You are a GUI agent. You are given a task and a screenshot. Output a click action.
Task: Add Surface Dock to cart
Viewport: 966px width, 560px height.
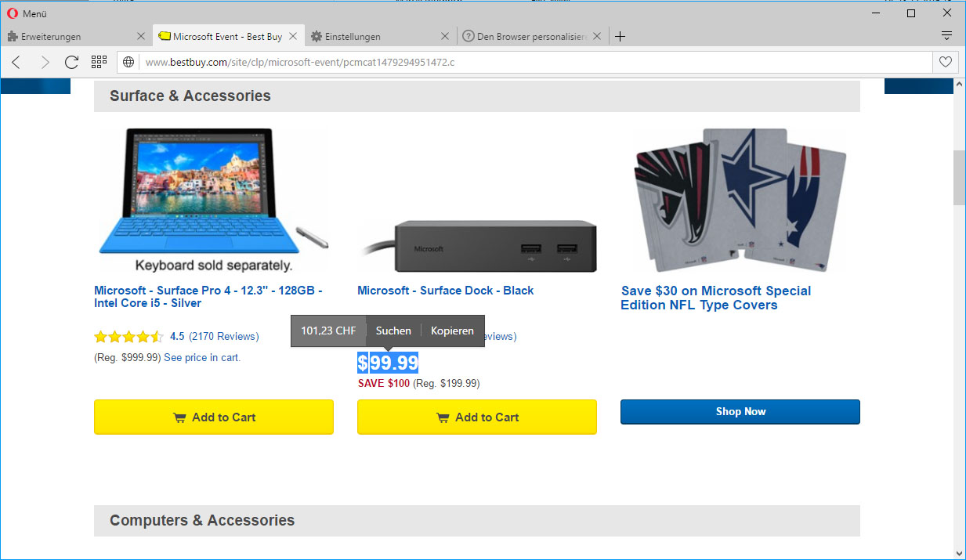pos(477,417)
